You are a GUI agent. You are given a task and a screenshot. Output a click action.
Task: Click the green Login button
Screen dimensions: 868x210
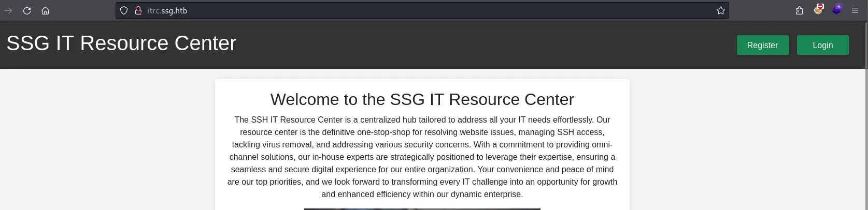pyautogui.click(x=822, y=45)
